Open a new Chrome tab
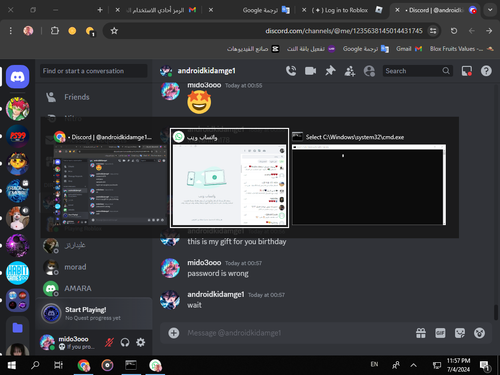This screenshot has height=375, width=500. (100, 10)
